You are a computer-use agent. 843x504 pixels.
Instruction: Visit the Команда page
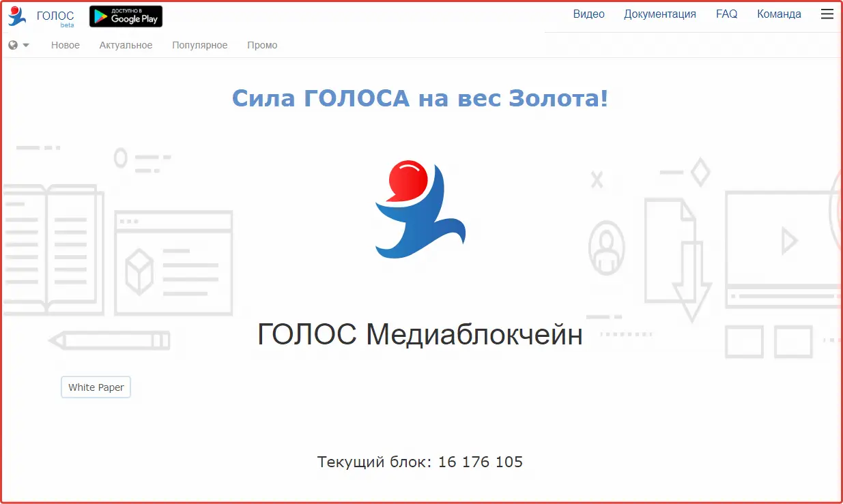point(778,14)
